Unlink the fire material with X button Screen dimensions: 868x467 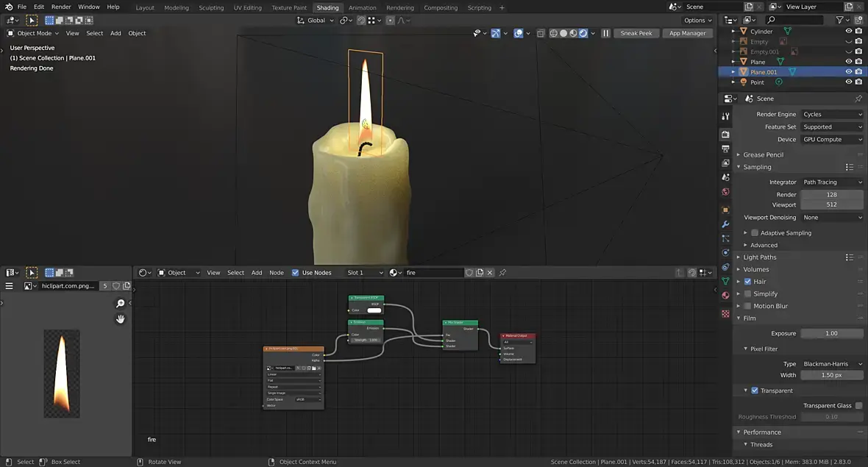[x=491, y=273]
